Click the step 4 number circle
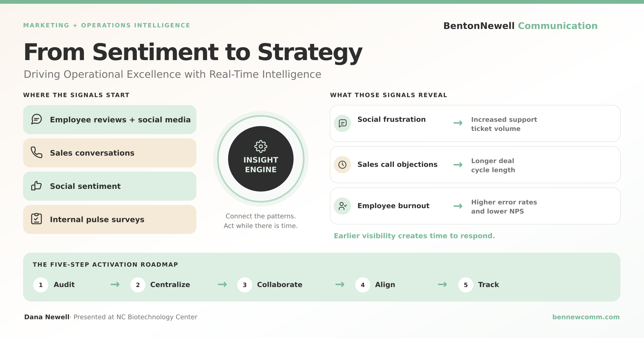644x338 pixels. 363,285
